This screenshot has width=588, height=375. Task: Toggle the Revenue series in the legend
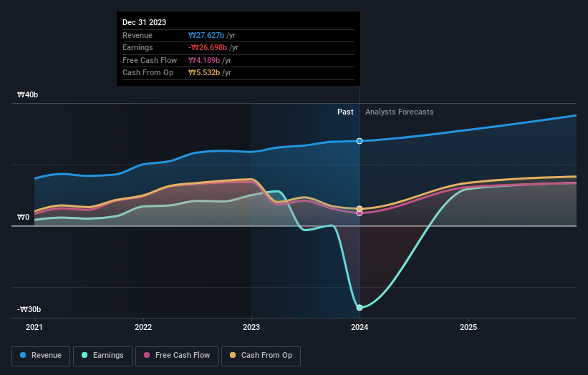click(41, 356)
